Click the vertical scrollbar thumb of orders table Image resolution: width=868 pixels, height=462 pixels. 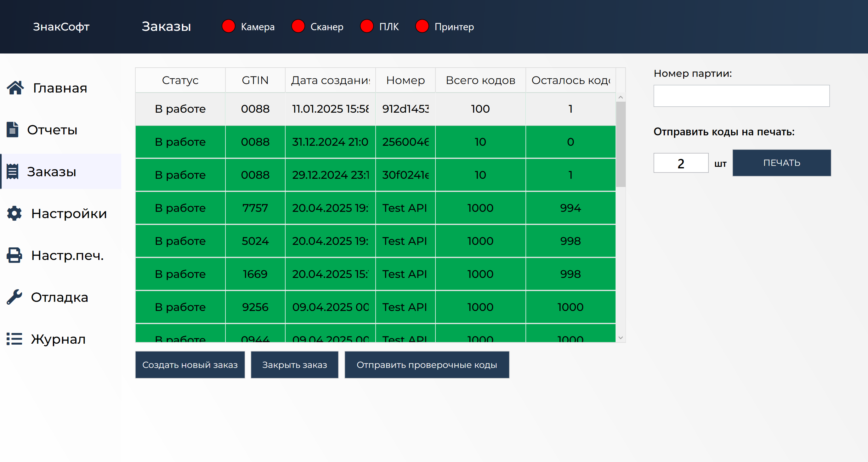[x=621, y=145]
